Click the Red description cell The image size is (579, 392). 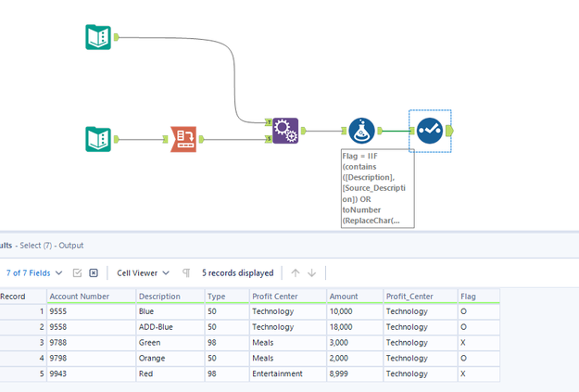point(170,373)
